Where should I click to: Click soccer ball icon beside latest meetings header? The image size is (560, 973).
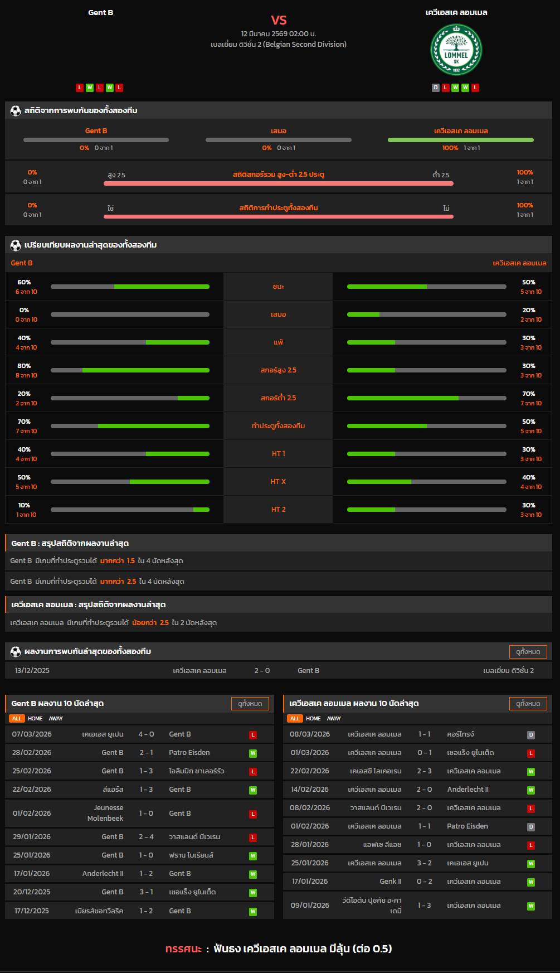pyautogui.click(x=16, y=651)
